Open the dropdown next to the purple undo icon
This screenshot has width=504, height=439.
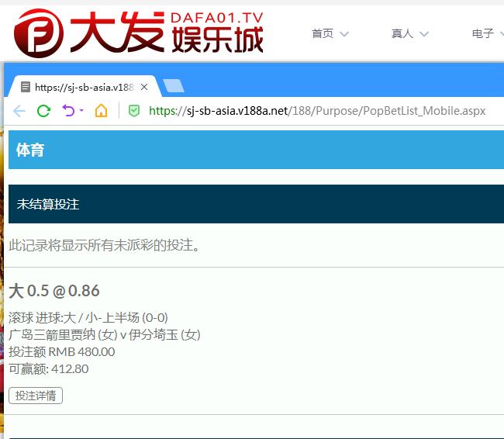pos(81,111)
